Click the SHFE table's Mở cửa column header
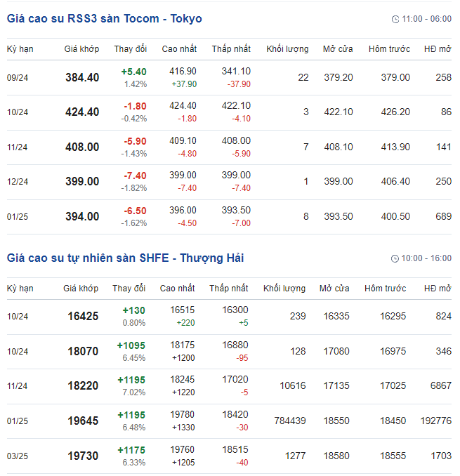Screen dimensions: 460x476 (334, 289)
